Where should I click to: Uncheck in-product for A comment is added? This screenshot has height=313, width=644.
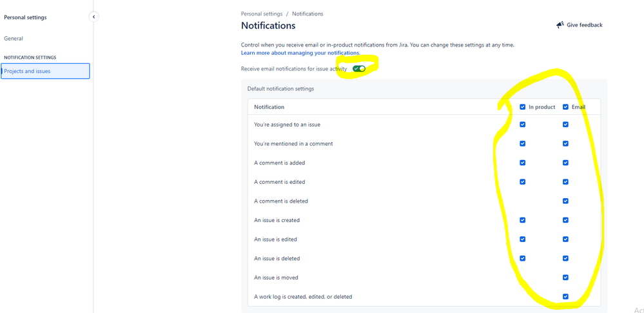tap(522, 163)
